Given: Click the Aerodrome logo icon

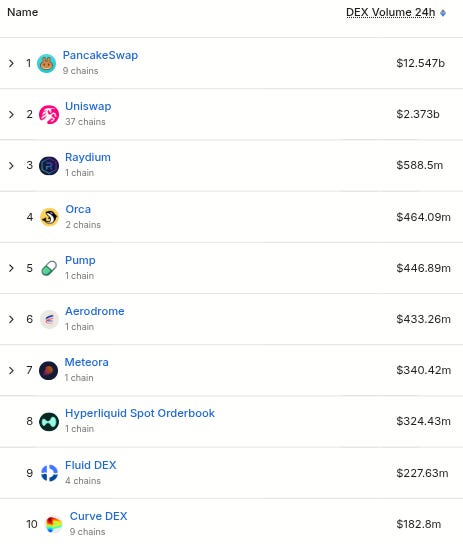Looking at the screenshot, I should click(x=49, y=319).
